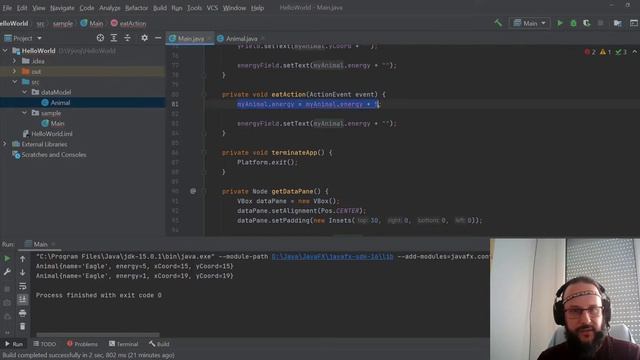Click the wrench icon in Run panel
Viewport: 640px width, 360px height.
7,272
